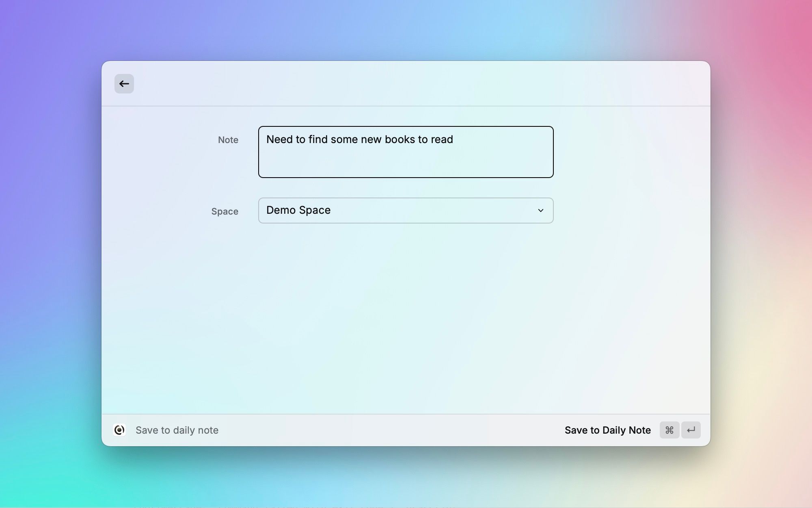This screenshot has width=812, height=508.
Task: Click the Note field label
Action: coord(228,140)
